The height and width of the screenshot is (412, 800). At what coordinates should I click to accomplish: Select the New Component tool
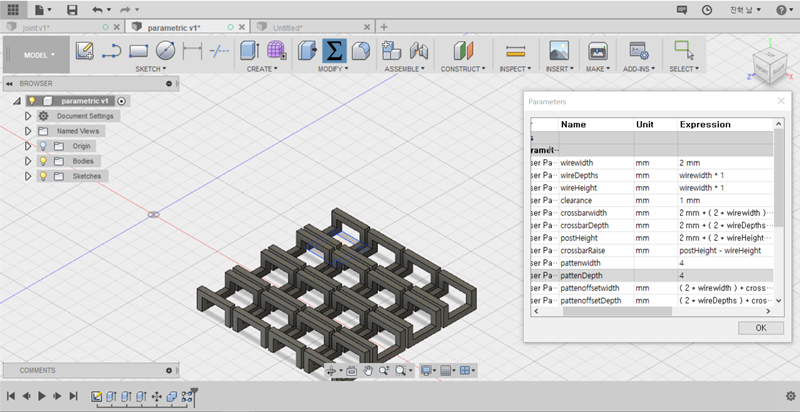[x=391, y=50]
